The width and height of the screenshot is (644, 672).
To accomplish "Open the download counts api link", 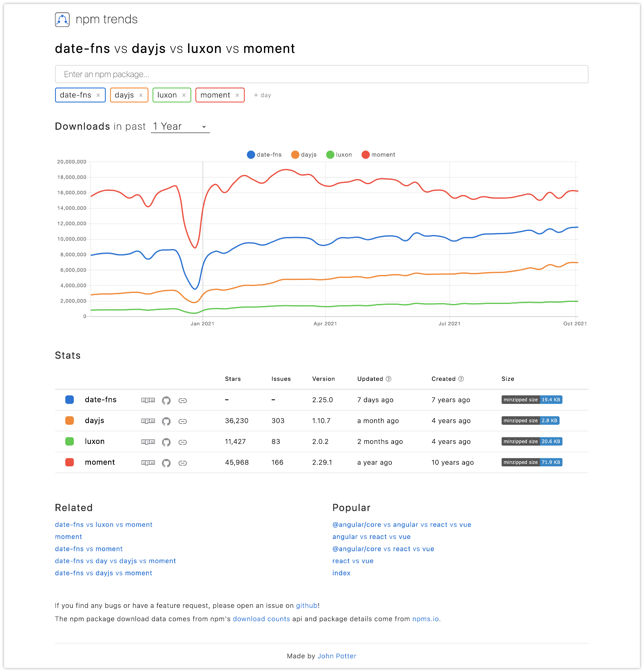I will [261, 619].
